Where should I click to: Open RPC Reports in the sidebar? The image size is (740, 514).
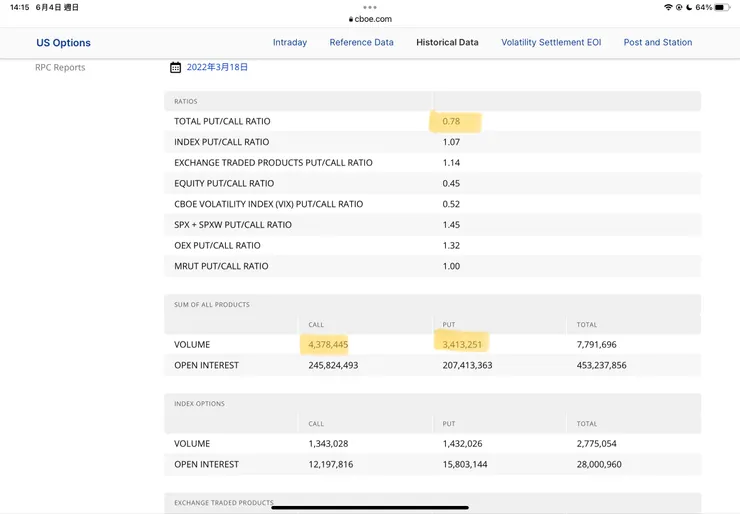[60, 67]
